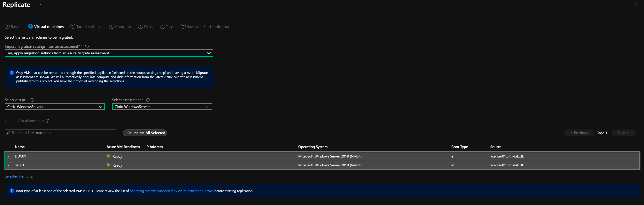
Task: Select the Virtual machines step tab
Action: point(46,27)
